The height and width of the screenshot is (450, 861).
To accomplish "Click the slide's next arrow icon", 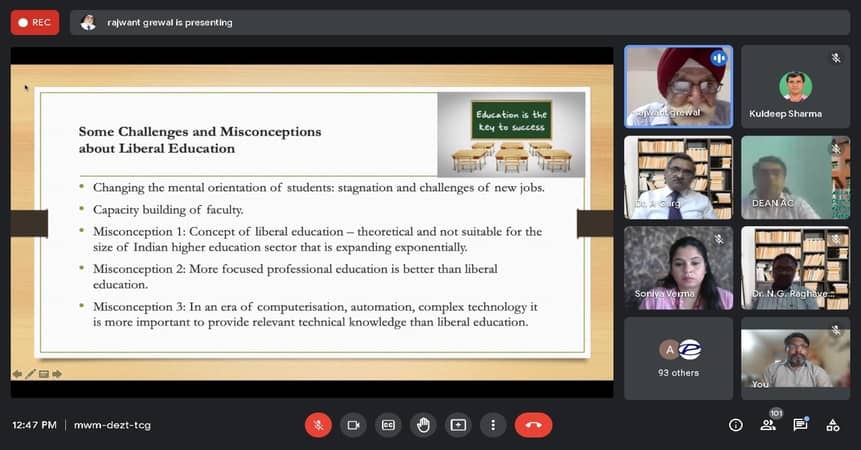I will click(57, 374).
